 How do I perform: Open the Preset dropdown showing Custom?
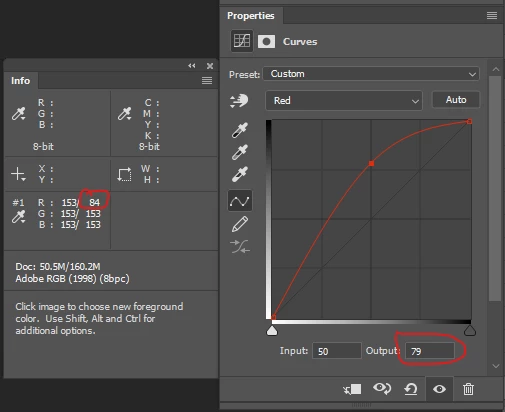point(371,74)
